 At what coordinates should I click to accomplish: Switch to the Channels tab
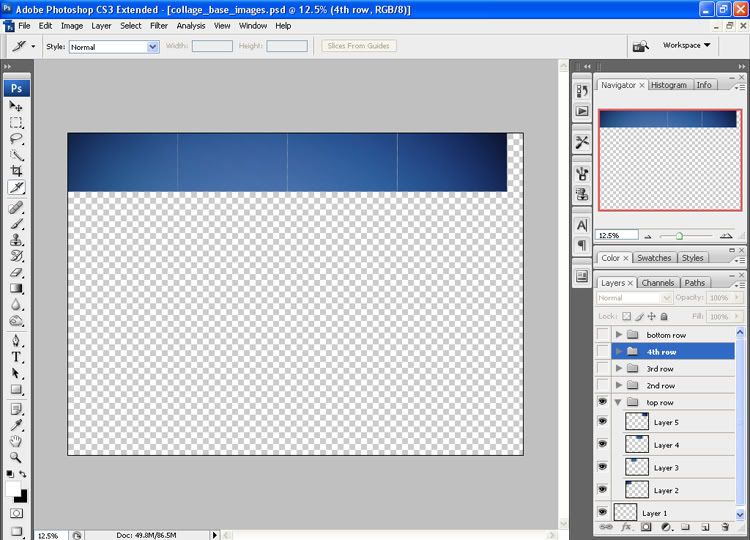click(658, 283)
